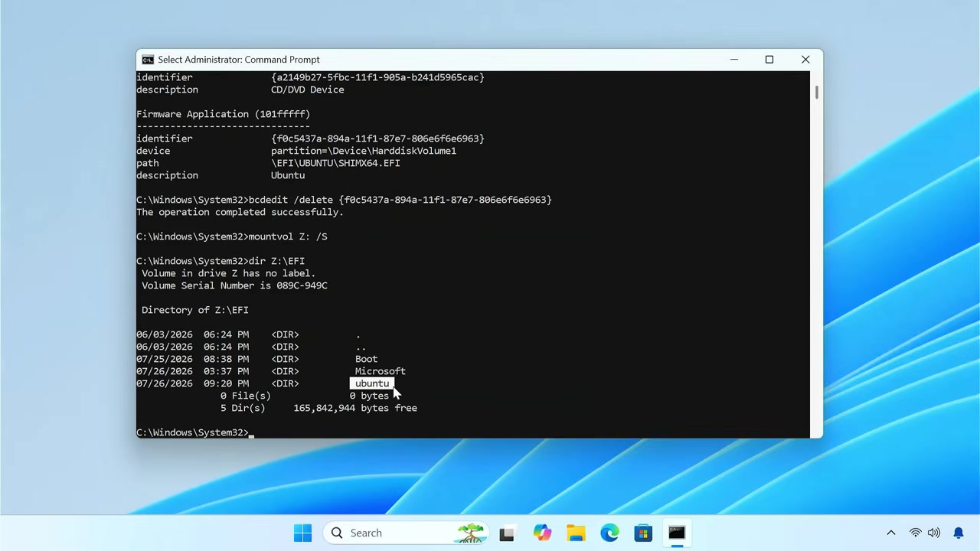Open the Windows Start menu

click(302, 533)
